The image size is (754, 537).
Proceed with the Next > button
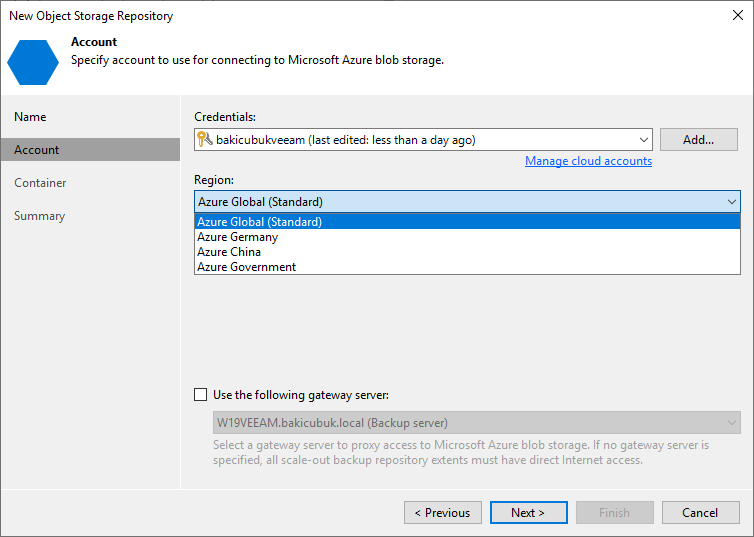click(x=528, y=512)
